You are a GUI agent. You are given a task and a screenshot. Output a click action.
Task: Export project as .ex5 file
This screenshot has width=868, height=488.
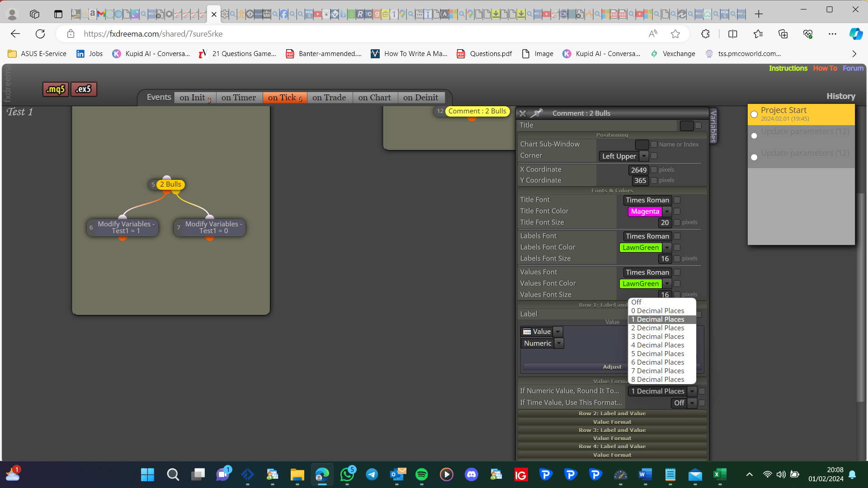(x=84, y=89)
